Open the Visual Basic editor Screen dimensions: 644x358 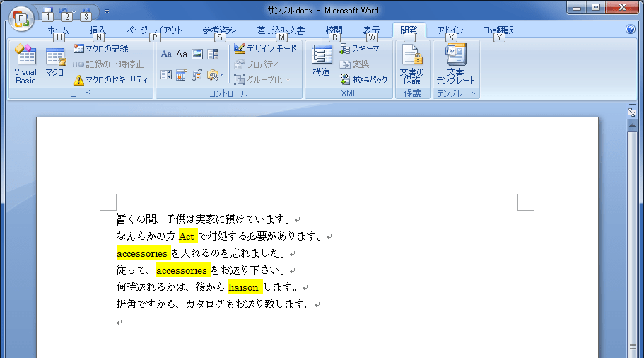point(25,64)
